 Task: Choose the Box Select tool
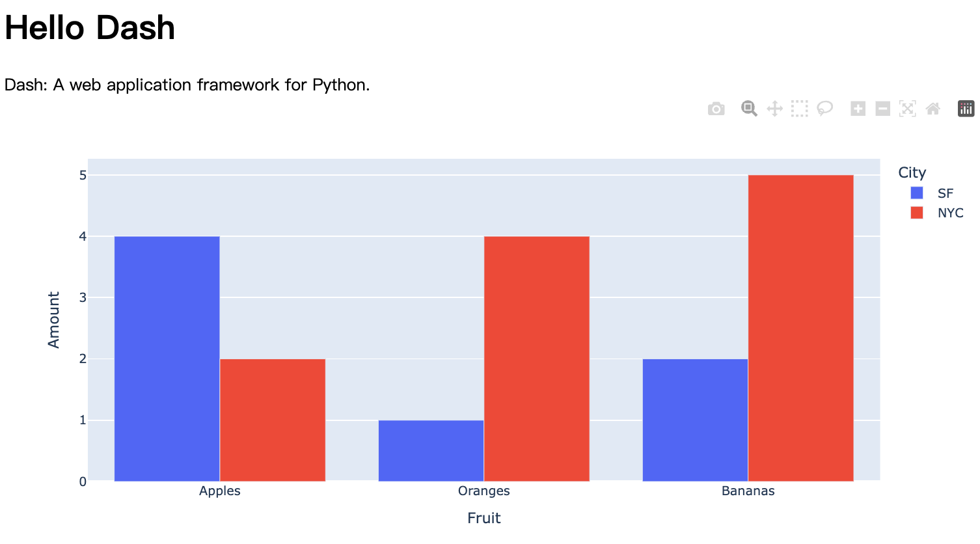tap(800, 109)
